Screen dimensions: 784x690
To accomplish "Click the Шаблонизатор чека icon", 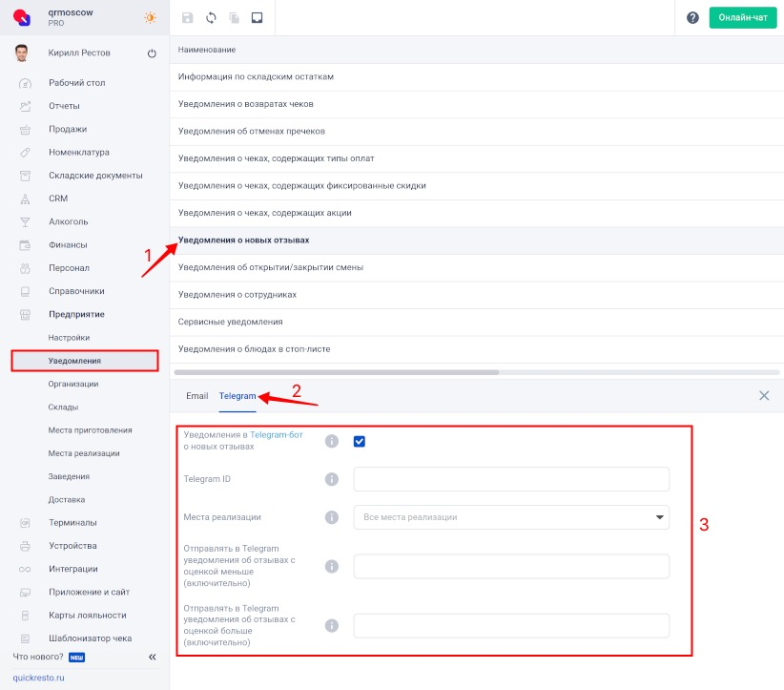I will click(x=25, y=638).
